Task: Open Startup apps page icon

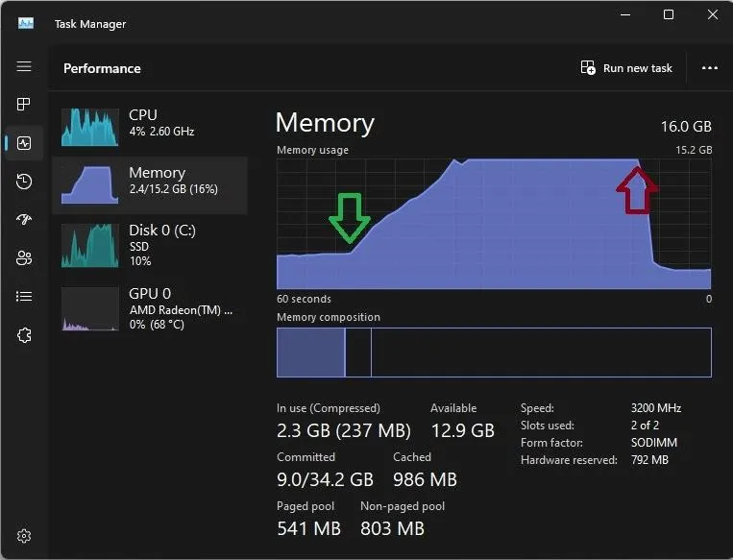Action: (24, 219)
